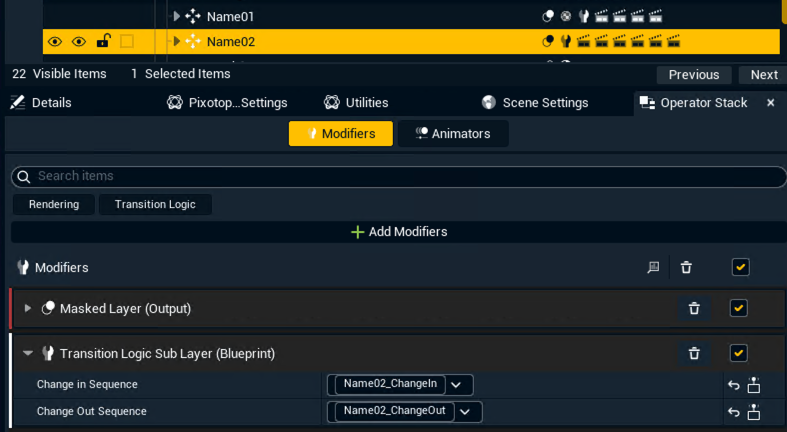Click the Name02_ChangeOut asset name box

point(395,411)
